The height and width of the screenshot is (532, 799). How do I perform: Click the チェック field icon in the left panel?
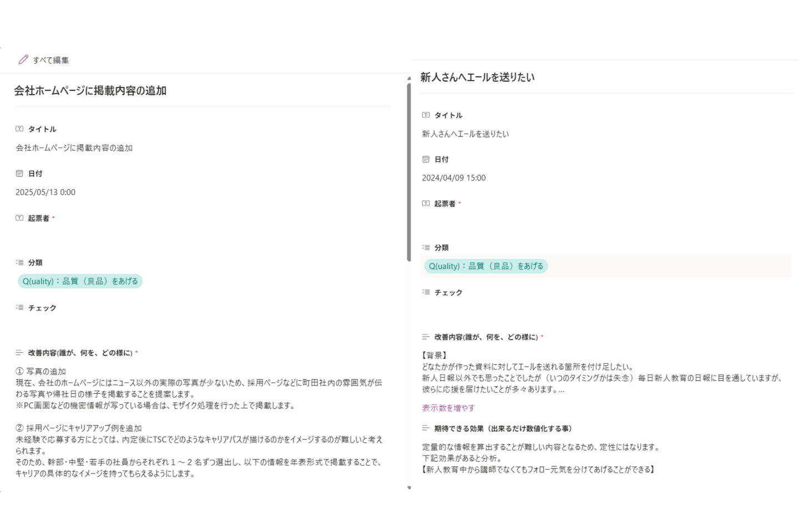pos(19,307)
